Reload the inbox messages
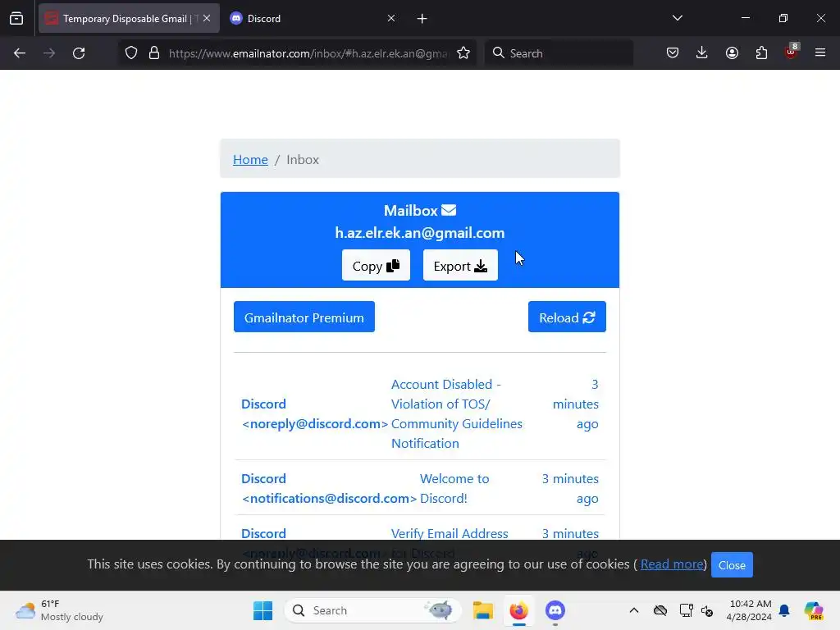Screen dimensions: 840x630 point(567,317)
